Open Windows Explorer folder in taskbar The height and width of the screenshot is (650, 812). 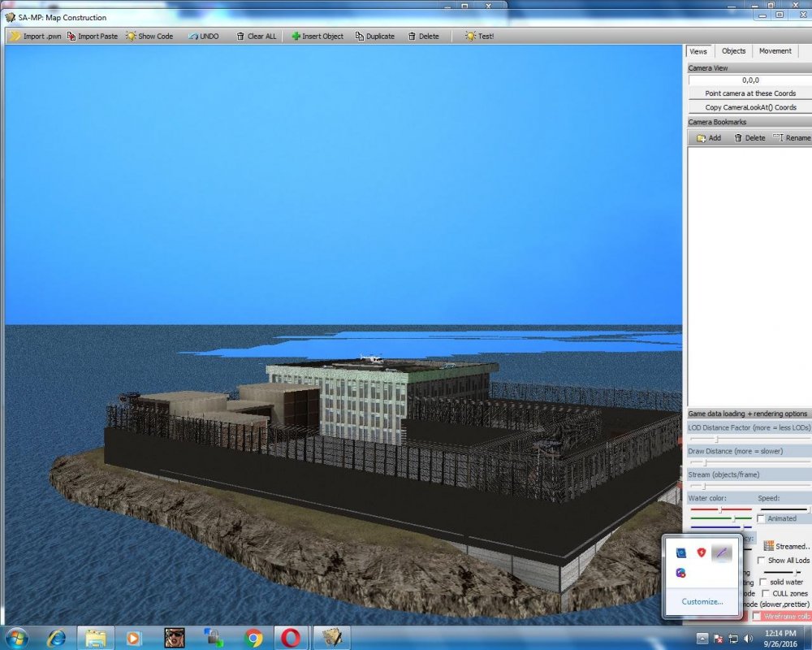click(x=96, y=638)
